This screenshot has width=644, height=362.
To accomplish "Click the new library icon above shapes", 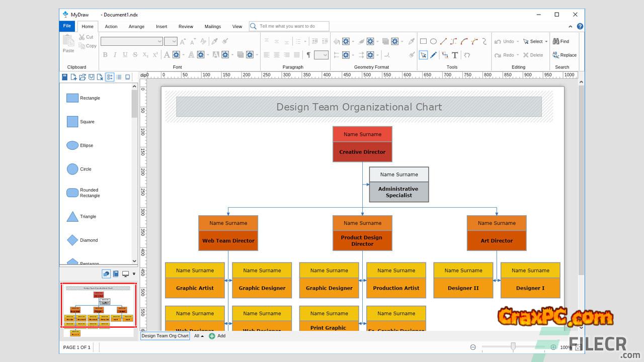I will [73, 77].
